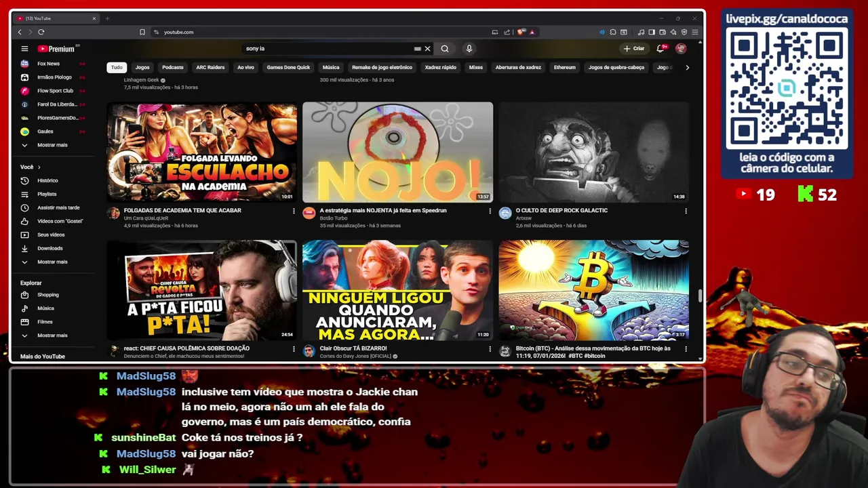
Task: Toggle the browser sidebar panel icon
Action: [x=652, y=32]
